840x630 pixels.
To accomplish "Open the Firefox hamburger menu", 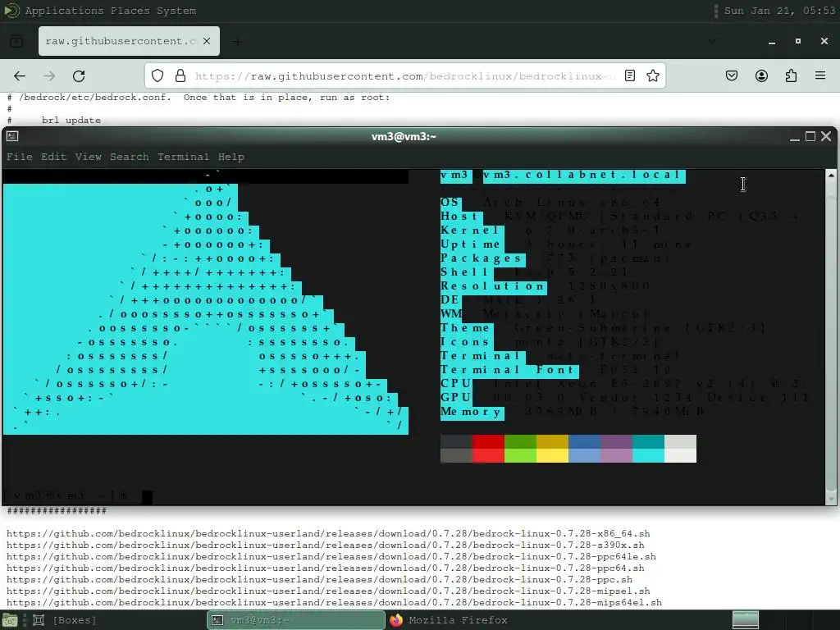I will (820, 75).
